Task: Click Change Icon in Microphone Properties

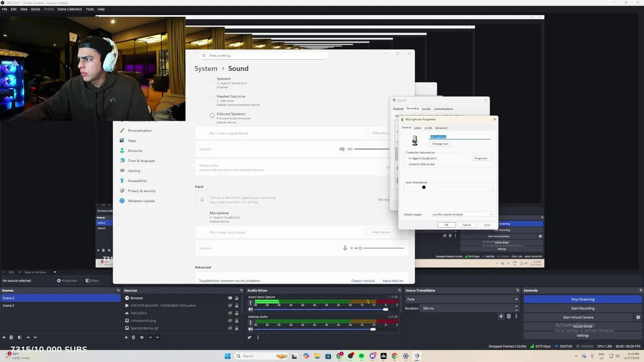Action: pyautogui.click(x=440, y=144)
